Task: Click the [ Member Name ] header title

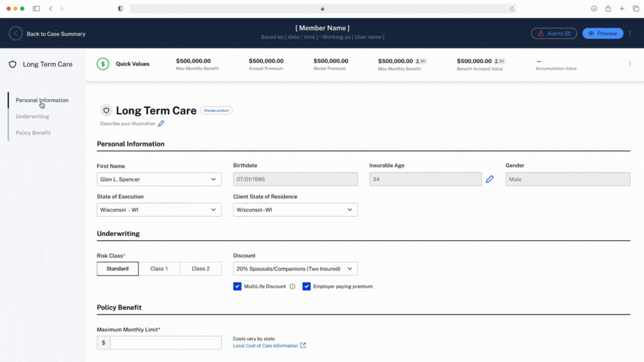Action: pyautogui.click(x=323, y=28)
